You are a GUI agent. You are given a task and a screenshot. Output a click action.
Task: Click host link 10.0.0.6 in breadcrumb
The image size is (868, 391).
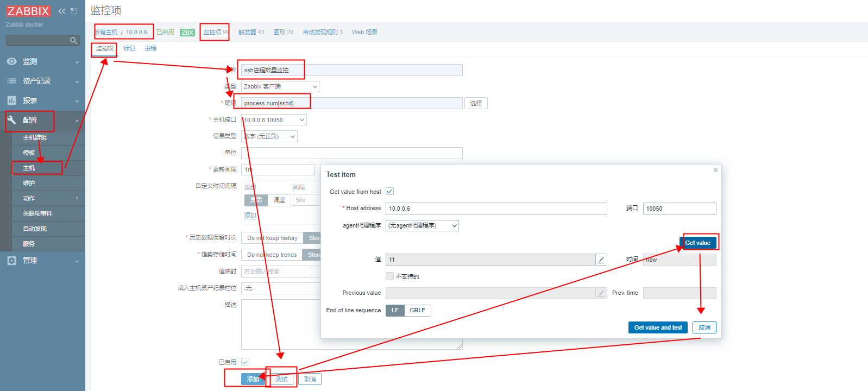[x=136, y=32]
